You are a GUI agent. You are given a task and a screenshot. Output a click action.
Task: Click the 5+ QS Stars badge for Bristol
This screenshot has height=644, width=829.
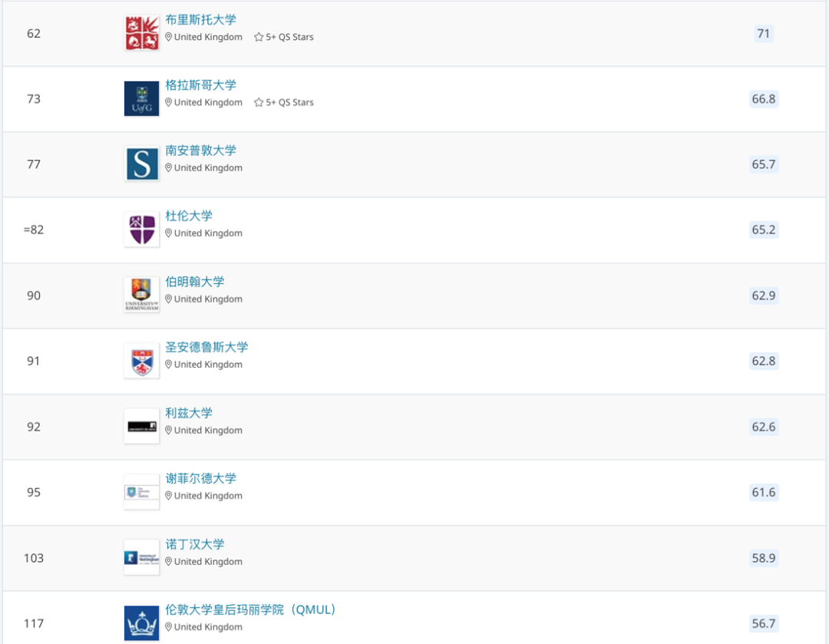(284, 37)
